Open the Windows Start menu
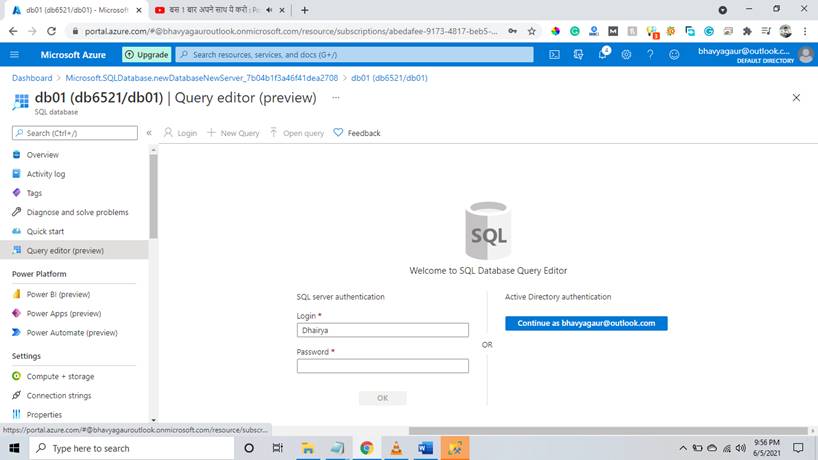818x460 pixels. pos(14,448)
